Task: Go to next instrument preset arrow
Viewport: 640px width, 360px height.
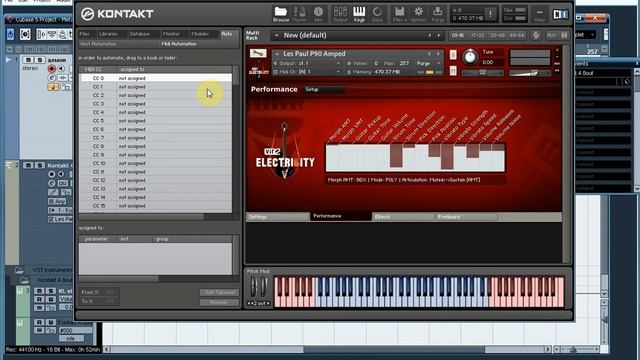Action: click(439, 54)
